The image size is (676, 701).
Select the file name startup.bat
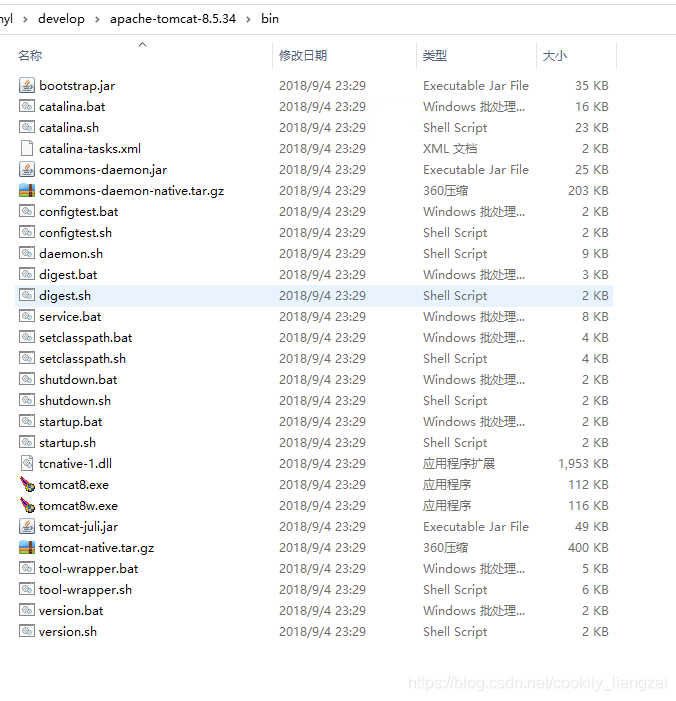coord(71,422)
